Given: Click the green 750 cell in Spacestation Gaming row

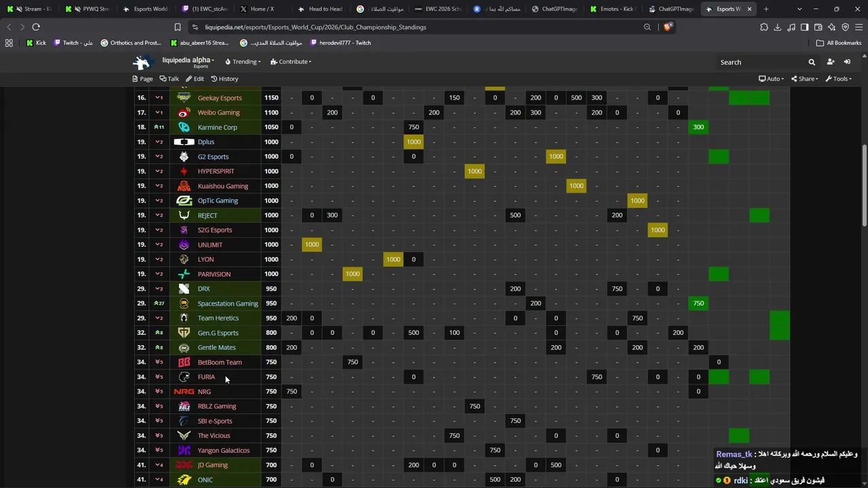Looking at the screenshot, I should click(698, 304).
